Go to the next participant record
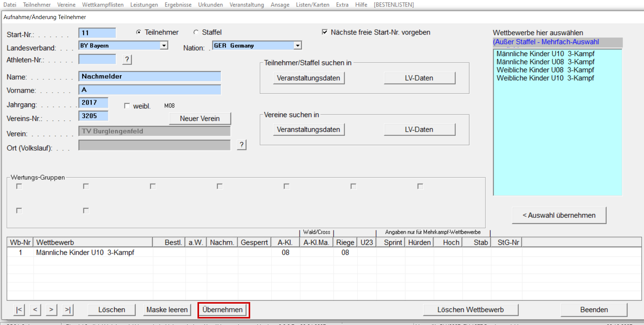Screen dimensions: 644x325 pyautogui.click(x=51, y=310)
